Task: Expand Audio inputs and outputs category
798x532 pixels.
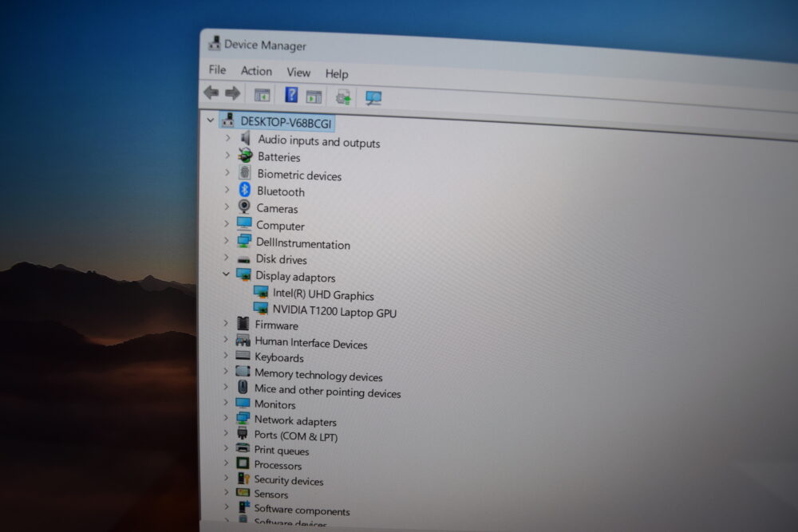Action: [228, 138]
